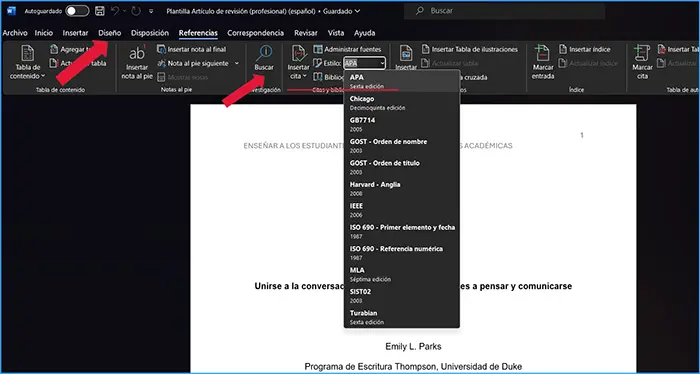This screenshot has height=374, width=700.
Task: Click the Buscar researcher magnifier icon
Action: tap(264, 54)
